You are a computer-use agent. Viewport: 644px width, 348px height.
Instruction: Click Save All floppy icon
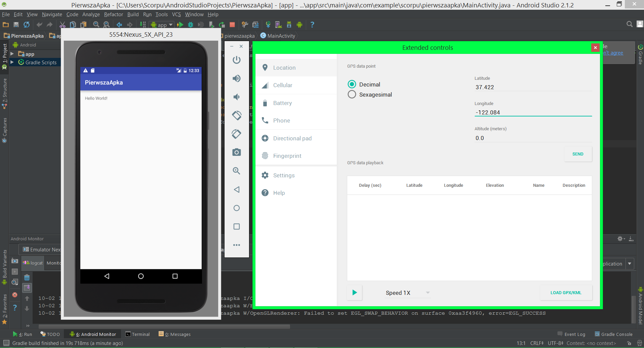click(x=16, y=25)
